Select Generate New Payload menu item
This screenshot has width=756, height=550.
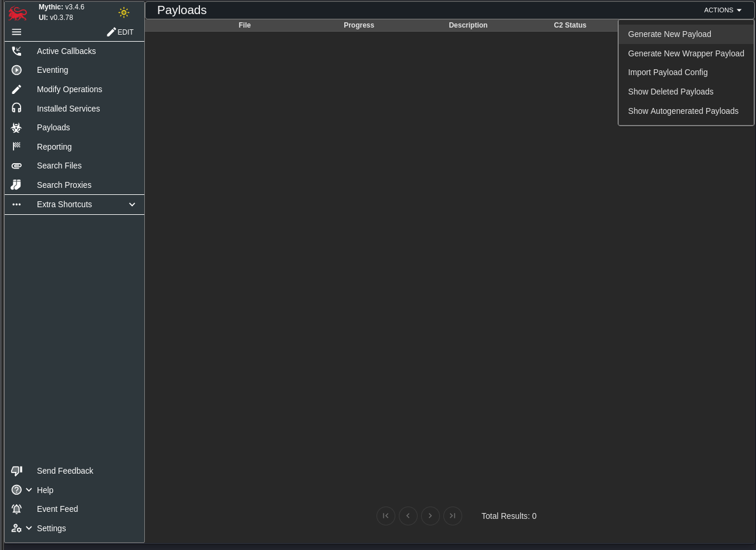[x=669, y=34]
